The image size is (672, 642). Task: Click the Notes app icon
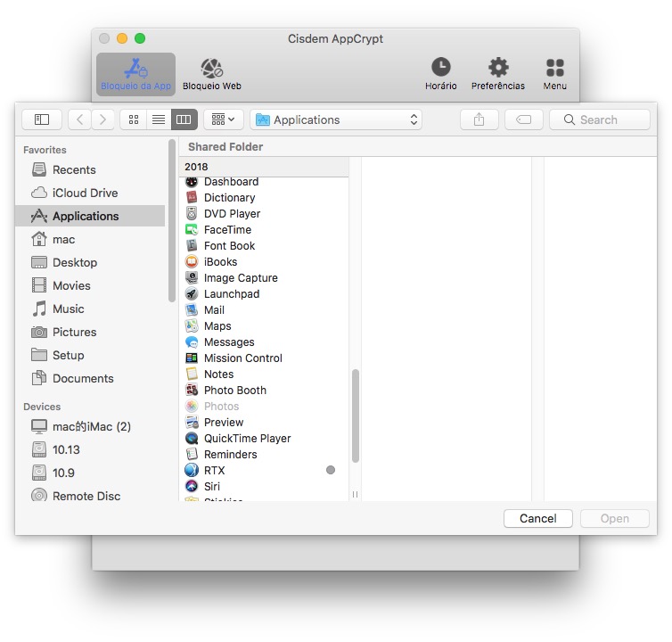point(192,374)
